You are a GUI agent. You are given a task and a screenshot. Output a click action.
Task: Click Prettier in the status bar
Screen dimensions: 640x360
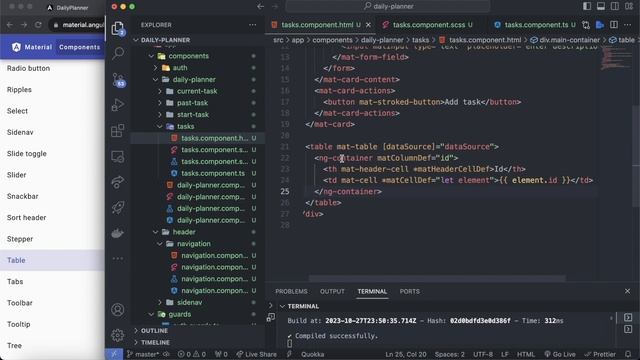pyautogui.click(x=600, y=354)
